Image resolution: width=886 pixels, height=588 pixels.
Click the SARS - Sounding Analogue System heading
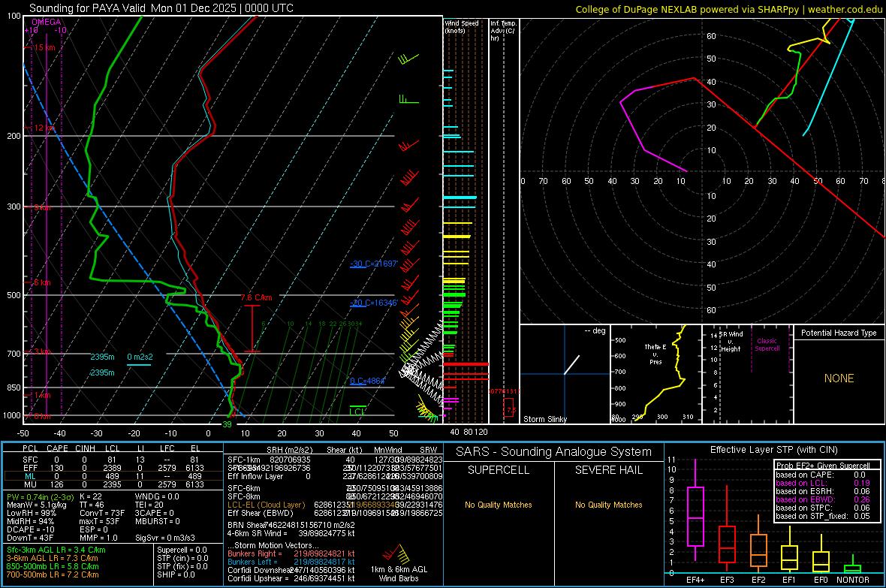553,452
